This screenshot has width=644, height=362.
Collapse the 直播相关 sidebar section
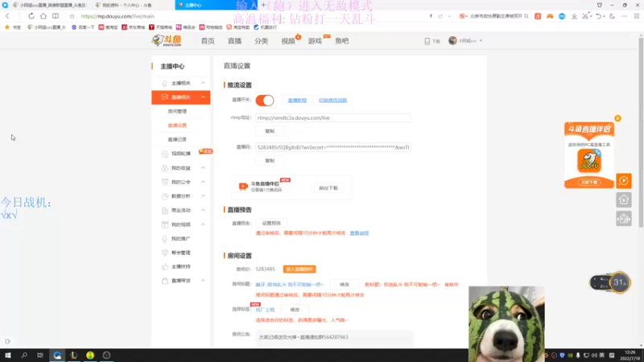[203, 97]
